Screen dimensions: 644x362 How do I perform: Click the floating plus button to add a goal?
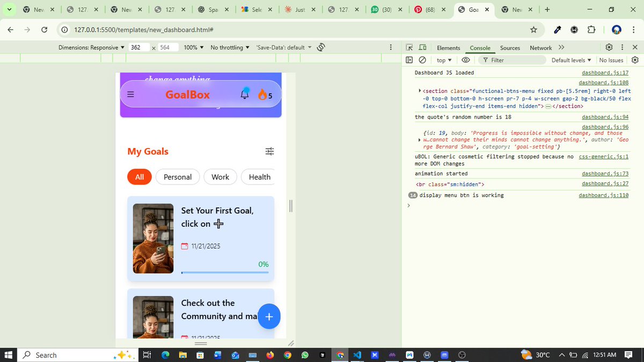[x=269, y=316]
